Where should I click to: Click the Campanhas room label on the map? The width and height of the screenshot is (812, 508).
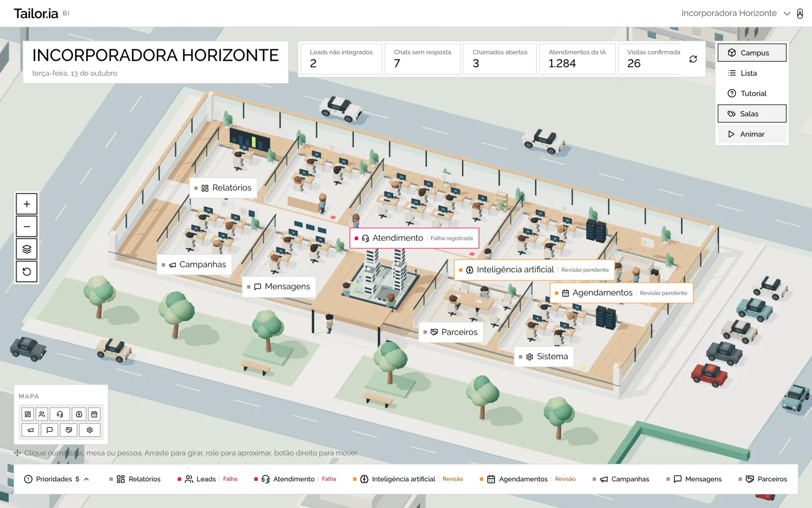[x=194, y=265]
